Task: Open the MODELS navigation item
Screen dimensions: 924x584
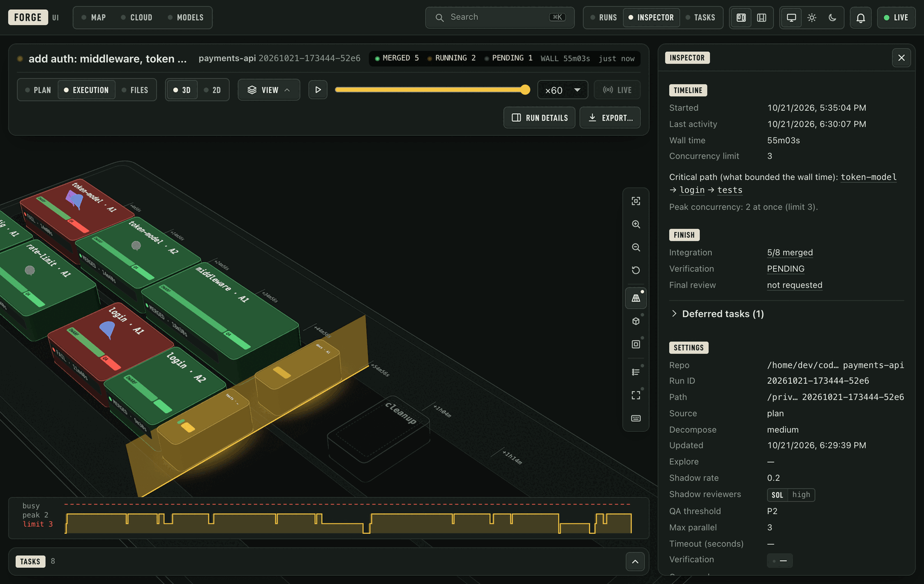Action: pos(186,18)
